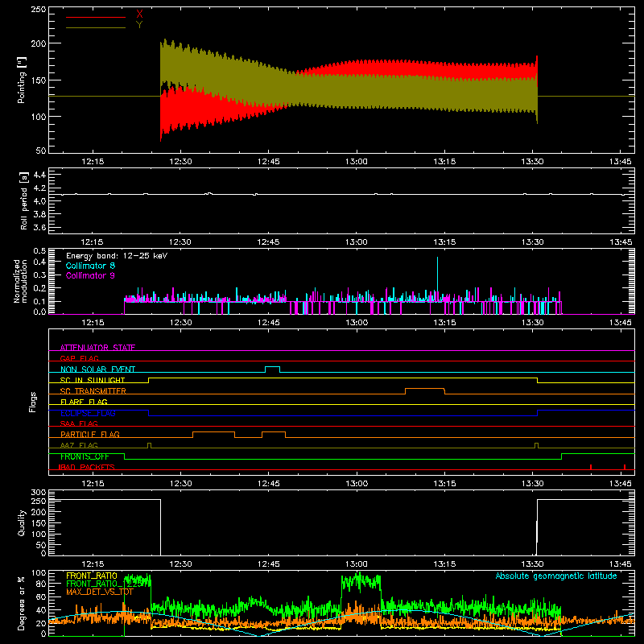Click the 150 tick on Quality axis
Image resolution: width=644 pixels, height=644 pixels.
pos(39,523)
